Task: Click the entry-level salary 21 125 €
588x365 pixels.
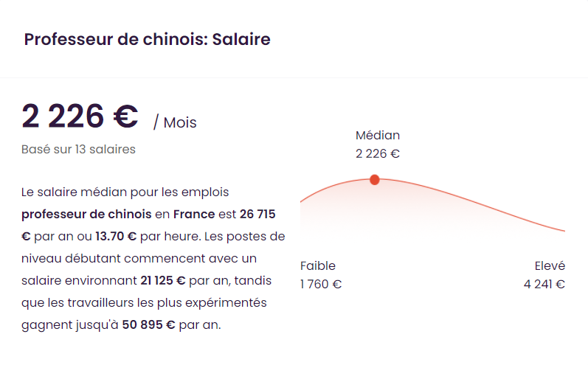Action: pos(163,280)
